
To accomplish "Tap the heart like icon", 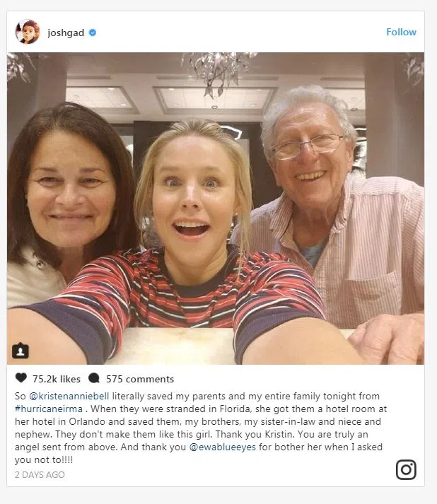I will pos(21,377).
